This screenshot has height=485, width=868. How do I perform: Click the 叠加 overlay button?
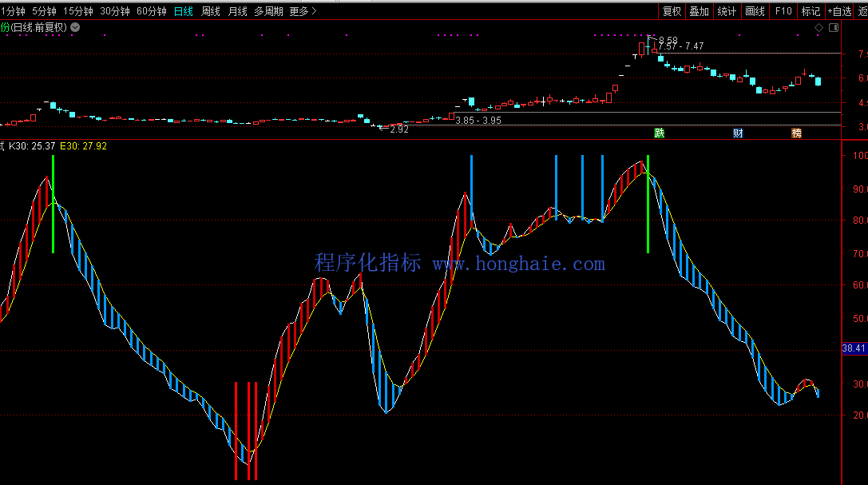pyautogui.click(x=699, y=11)
